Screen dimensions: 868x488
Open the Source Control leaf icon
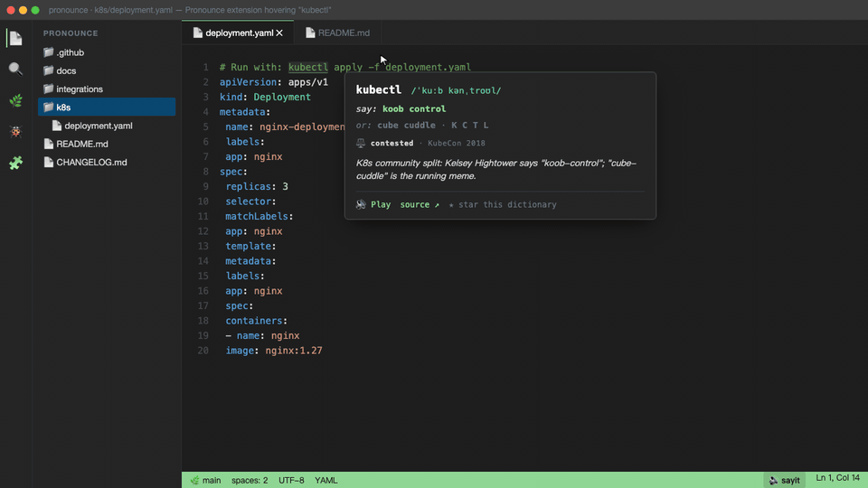point(15,100)
